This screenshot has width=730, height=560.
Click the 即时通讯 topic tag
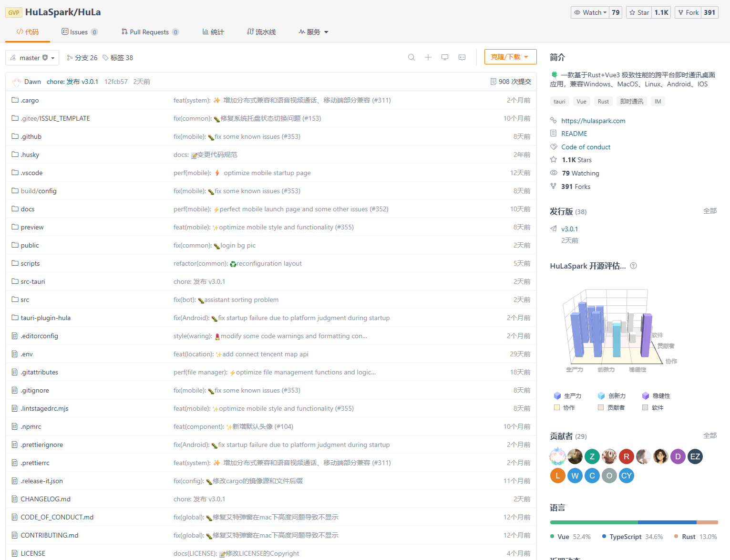pyautogui.click(x=631, y=101)
